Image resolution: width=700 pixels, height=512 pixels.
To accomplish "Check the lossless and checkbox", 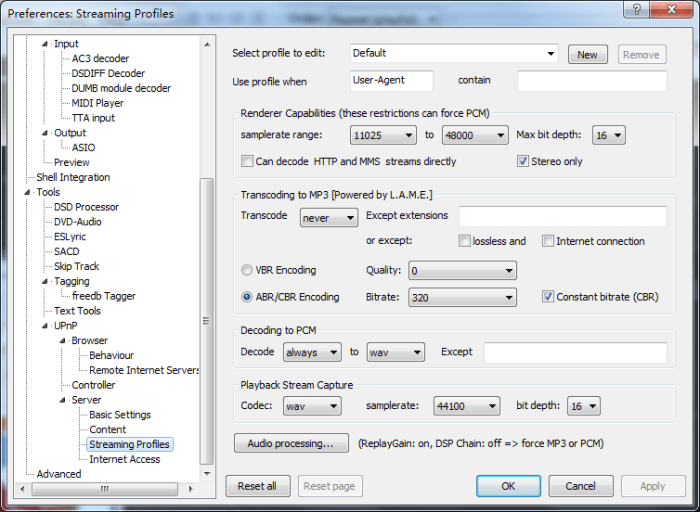I will pos(464,241).
